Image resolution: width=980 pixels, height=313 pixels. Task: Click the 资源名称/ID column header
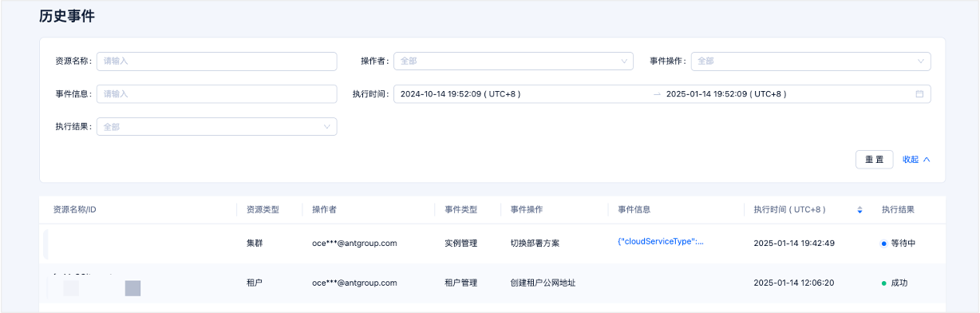click(75, 210)
